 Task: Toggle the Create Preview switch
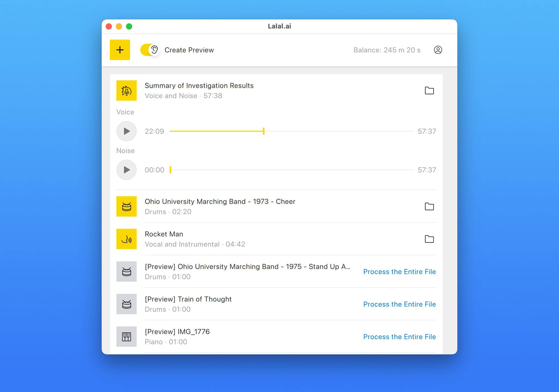click(x=150, y=50)
